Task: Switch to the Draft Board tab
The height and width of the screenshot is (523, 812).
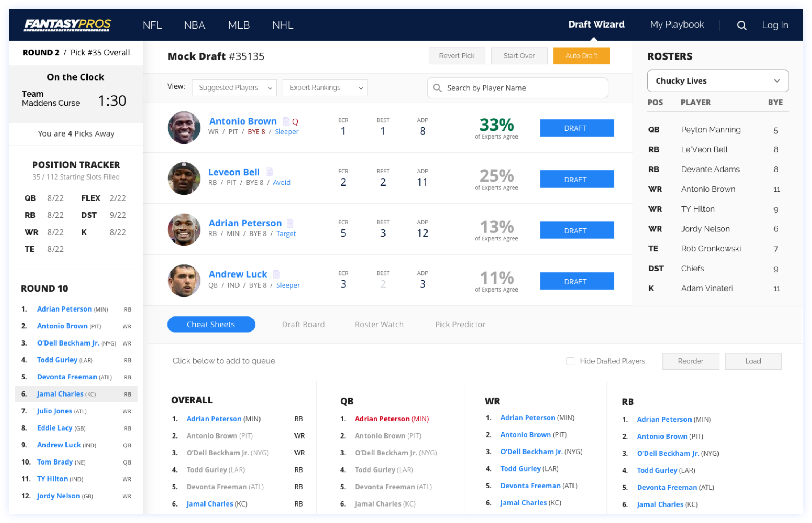Action: point(303,325)
